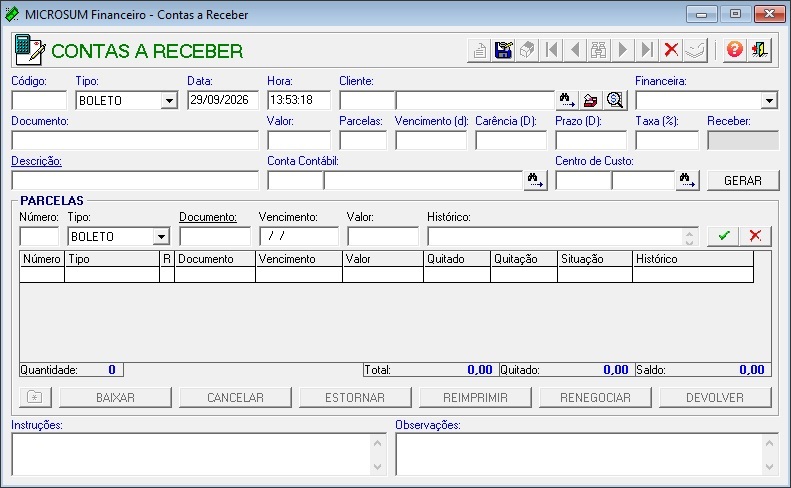Screen dimensions: 791x488
Task: Focus the Parcelas Valor input field
Action: click(382, 236)
